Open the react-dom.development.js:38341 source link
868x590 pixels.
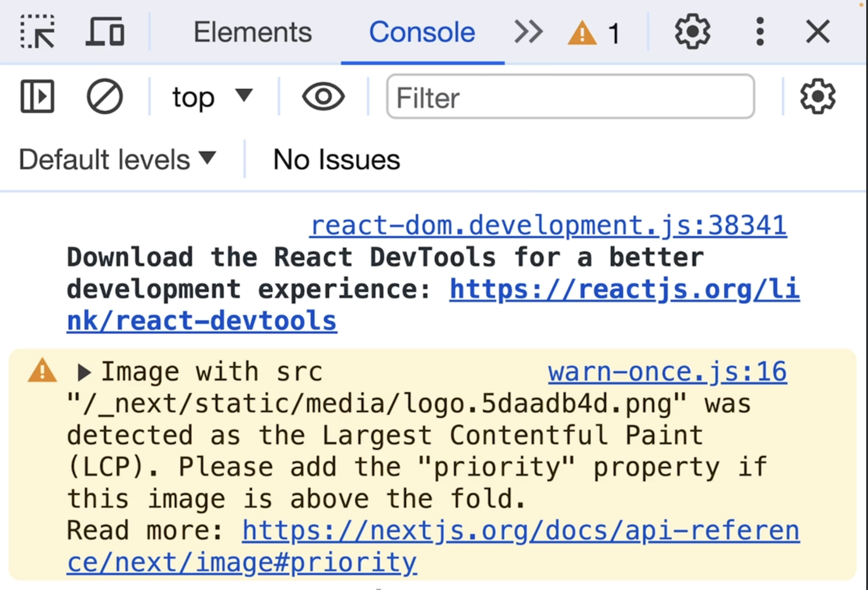pos(548,225)
